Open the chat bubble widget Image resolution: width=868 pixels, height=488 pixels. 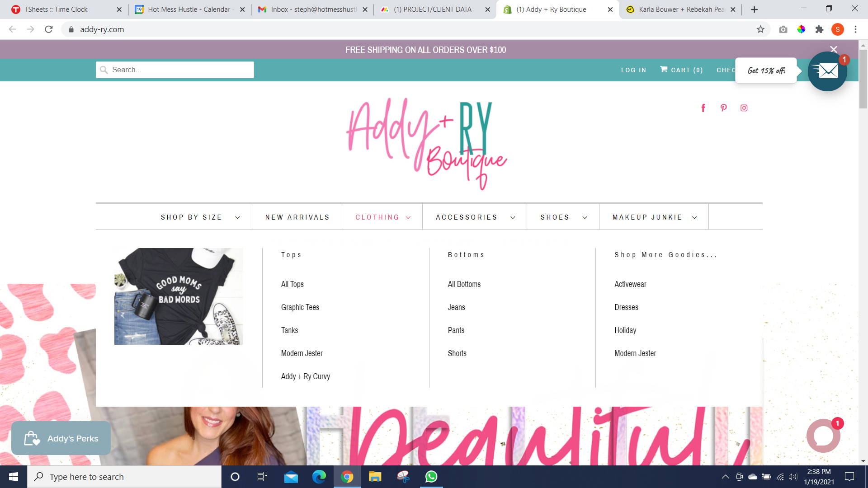tap(823, 436)
